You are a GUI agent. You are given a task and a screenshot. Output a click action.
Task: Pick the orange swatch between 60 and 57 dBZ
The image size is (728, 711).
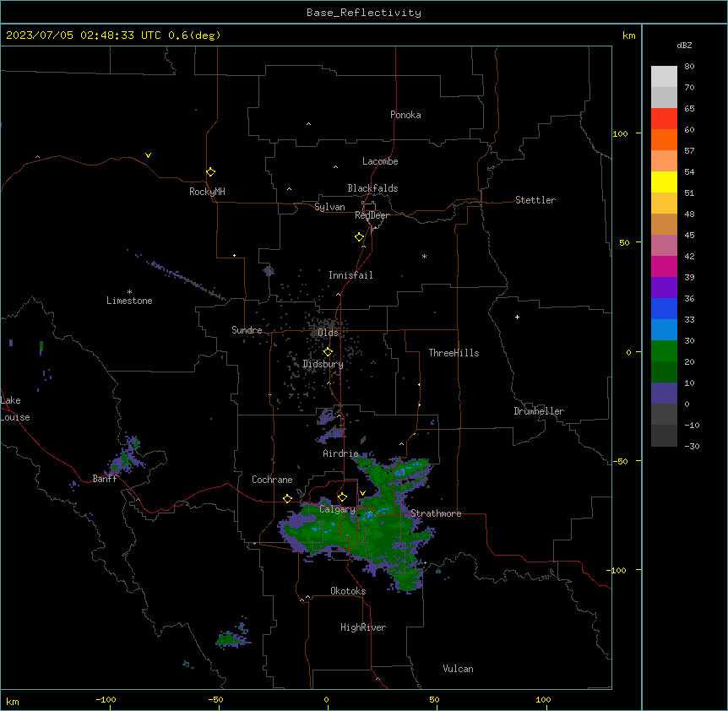pyautogui.click(x=664, y=139)
